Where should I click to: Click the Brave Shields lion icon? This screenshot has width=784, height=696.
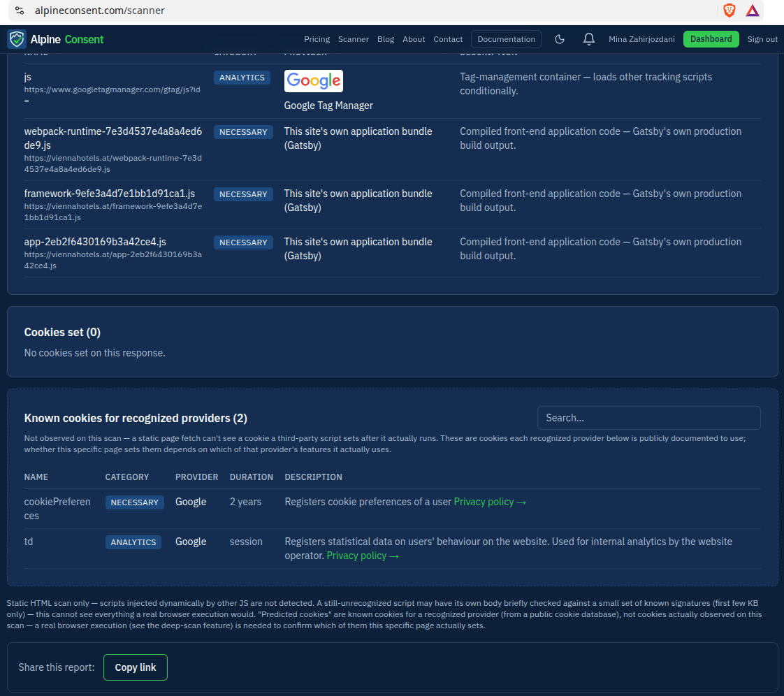[x=729, y=10]
